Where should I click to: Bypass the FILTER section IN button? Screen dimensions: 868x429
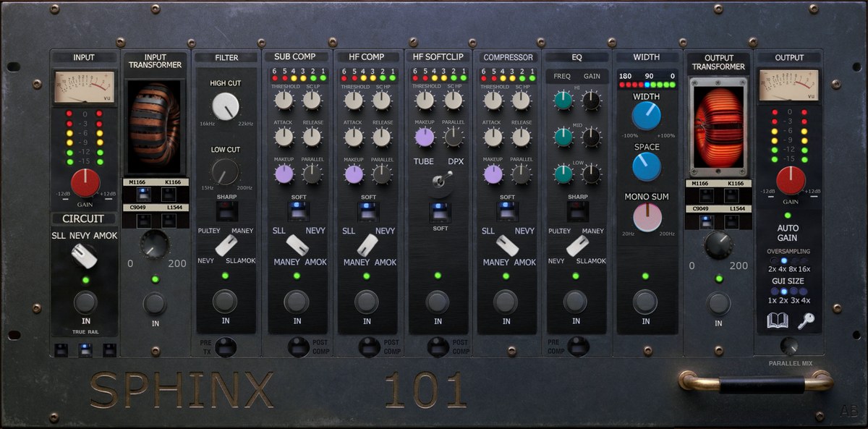pyautogui.click(x=225, y=301)
